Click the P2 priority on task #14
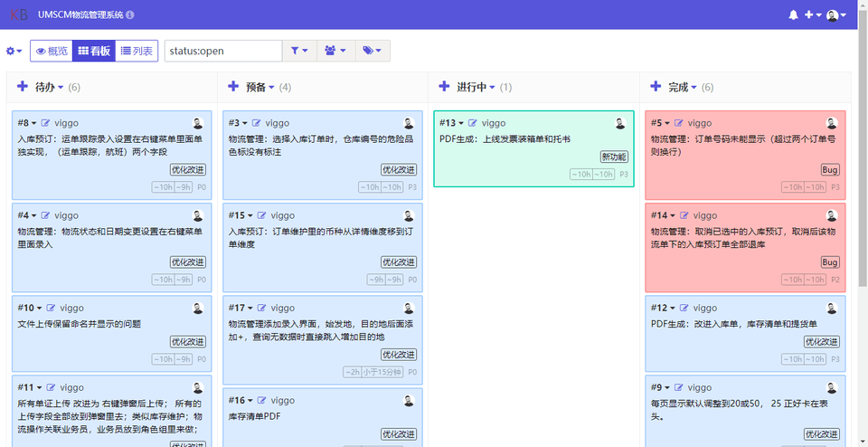Viewport: 868px width, 447px height. 835,281
